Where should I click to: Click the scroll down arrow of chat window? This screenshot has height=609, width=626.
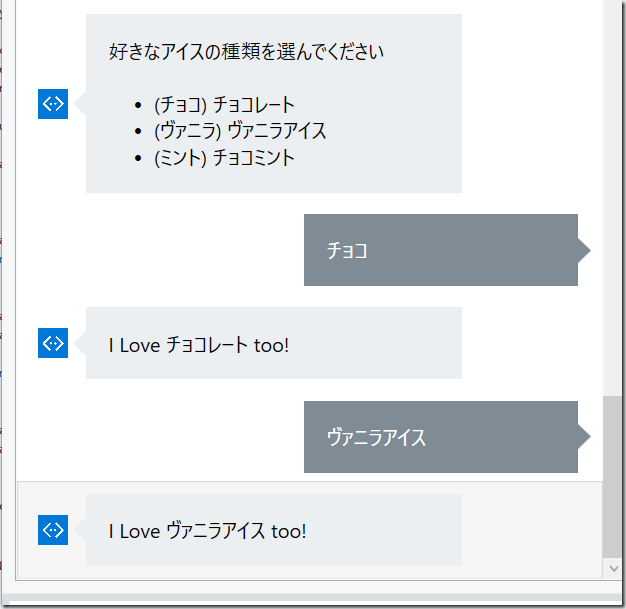pyautogui.click(x=614, y=568)
